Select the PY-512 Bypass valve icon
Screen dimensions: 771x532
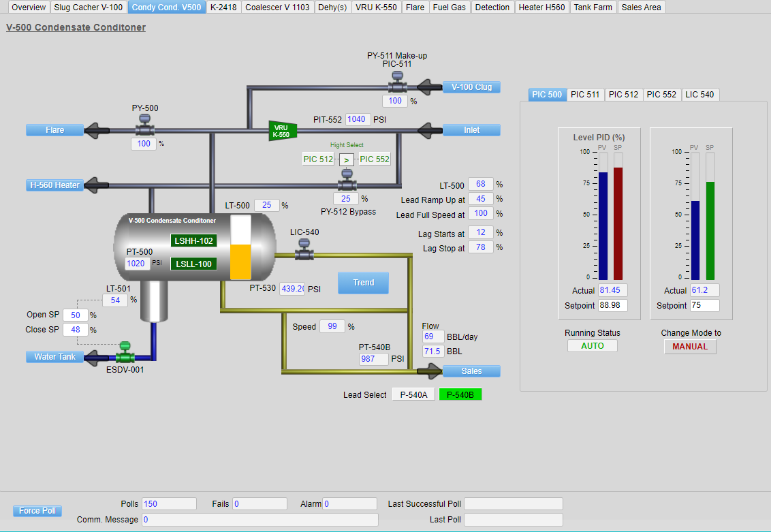coord(347,180)
